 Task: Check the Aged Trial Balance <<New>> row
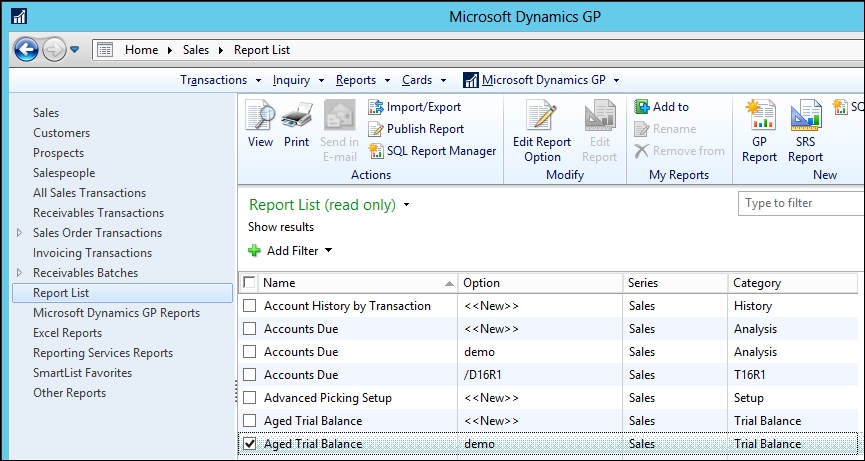coord(249,421)
